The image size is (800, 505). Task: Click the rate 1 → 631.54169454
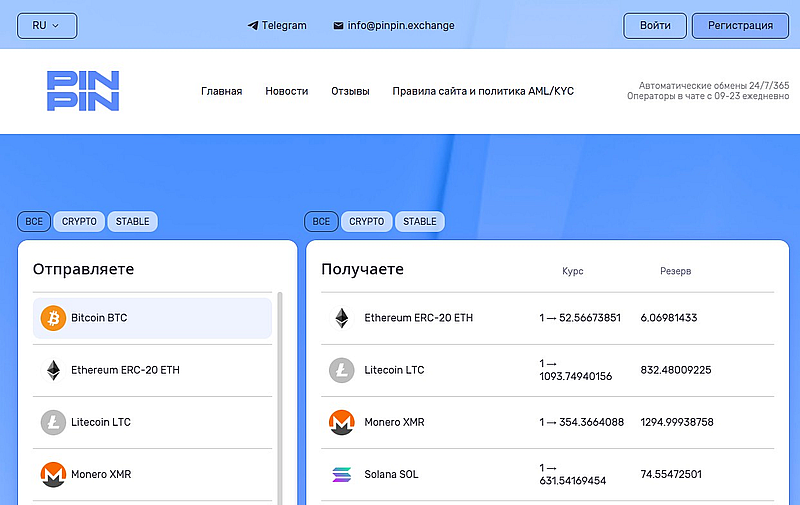click(x=572, y=474)
